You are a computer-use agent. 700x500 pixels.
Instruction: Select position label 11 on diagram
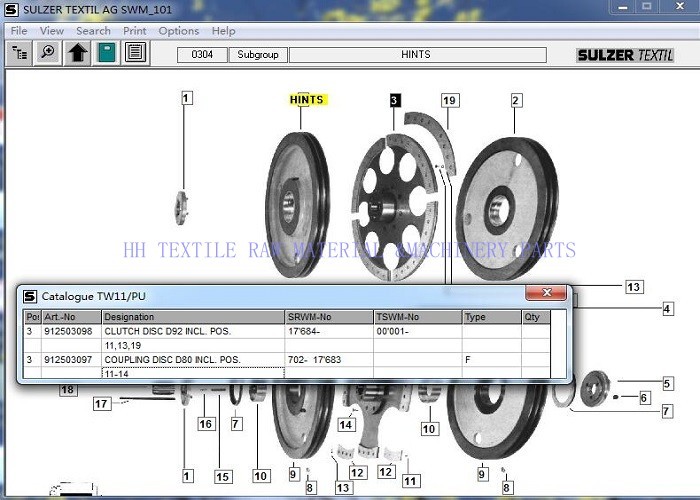(410, 481)
